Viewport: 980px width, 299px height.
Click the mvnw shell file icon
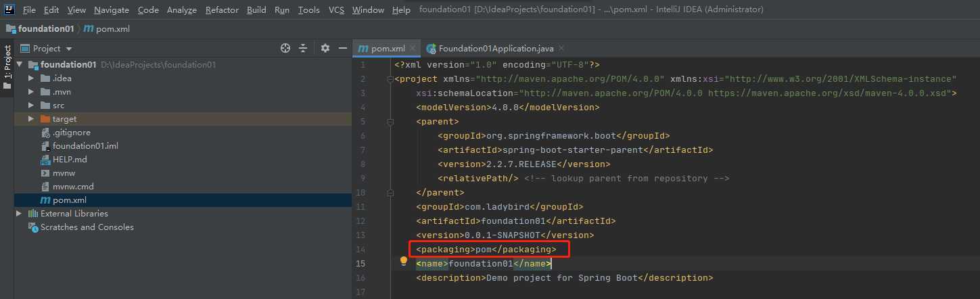coord(45,173)
